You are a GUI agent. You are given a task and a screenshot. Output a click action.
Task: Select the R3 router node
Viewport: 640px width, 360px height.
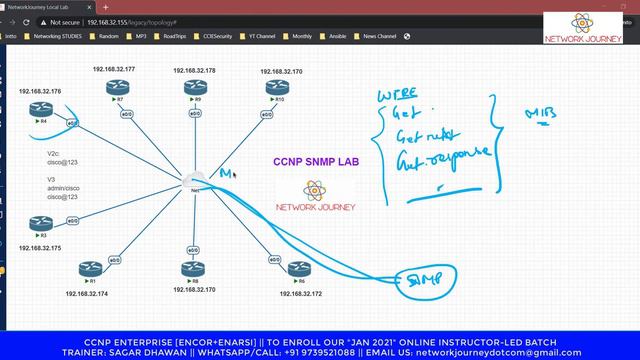41,224
